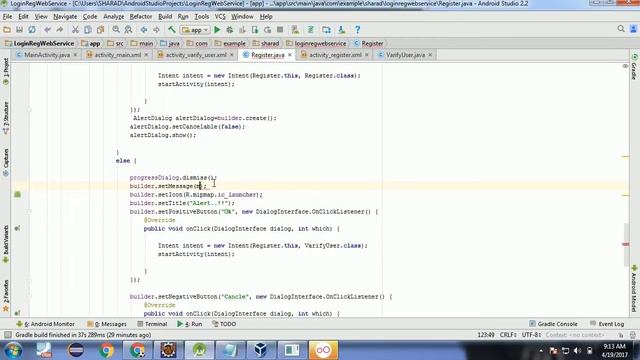Open Replace with the toolbar icon
The width and height of the screenshot is (640, 360).
pos(128,29)
